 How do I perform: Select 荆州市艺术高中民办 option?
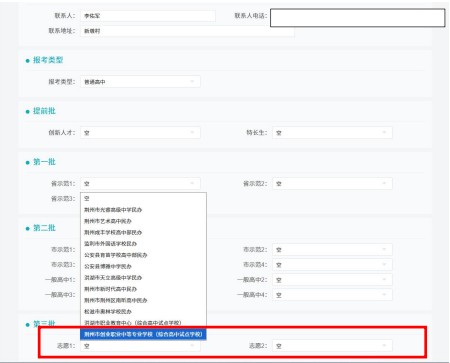[143, 221]
